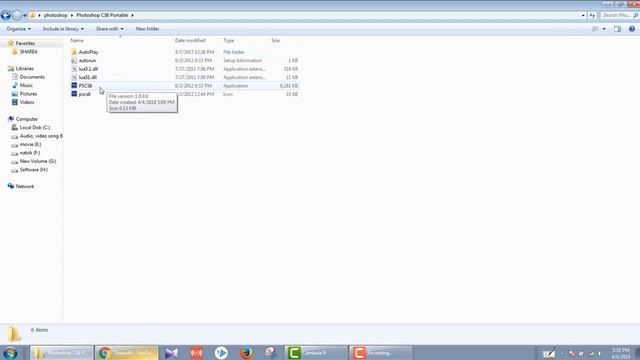Open the recent locations dropdown arrow
640x360 pixels.
click(x=25, y=16)
